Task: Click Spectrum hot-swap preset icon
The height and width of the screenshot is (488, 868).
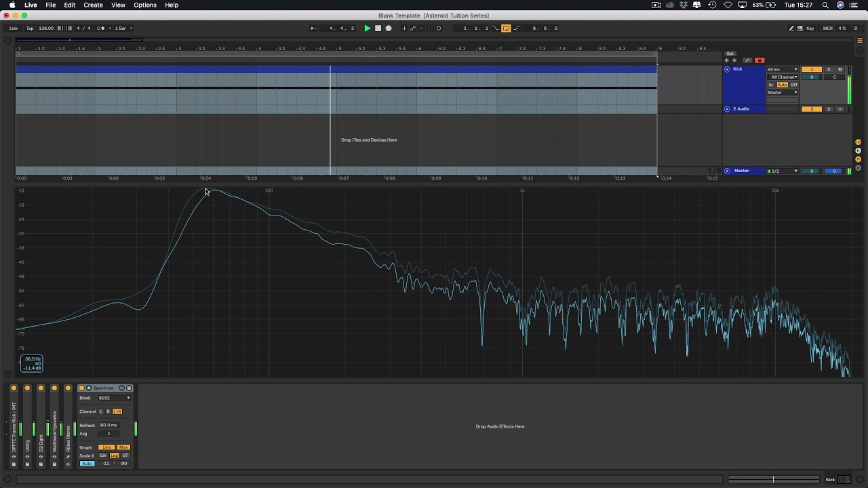Action: (x=121, y=388)
